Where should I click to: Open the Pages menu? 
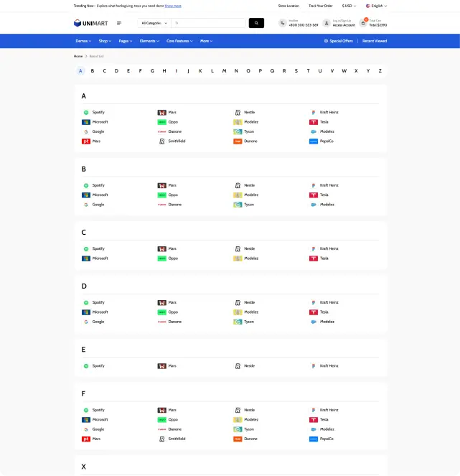[126, 41]
